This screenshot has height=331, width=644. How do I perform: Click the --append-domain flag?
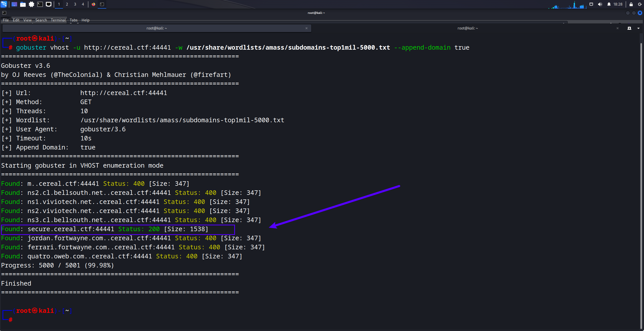click(422, 48)
